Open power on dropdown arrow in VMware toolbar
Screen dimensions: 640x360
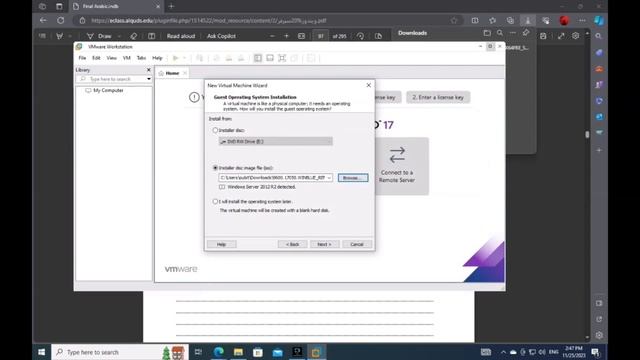(184, 58)
